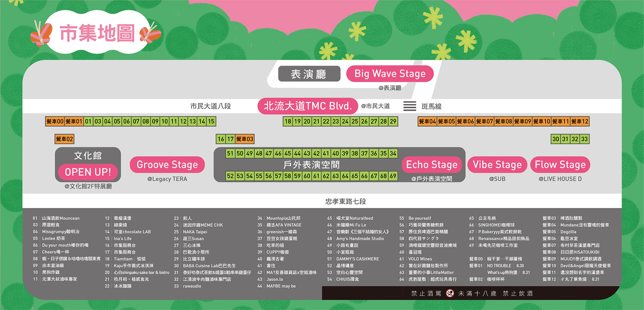Open the Echo Stage label
Screen dimensions: 644x310
pos(432,165)
